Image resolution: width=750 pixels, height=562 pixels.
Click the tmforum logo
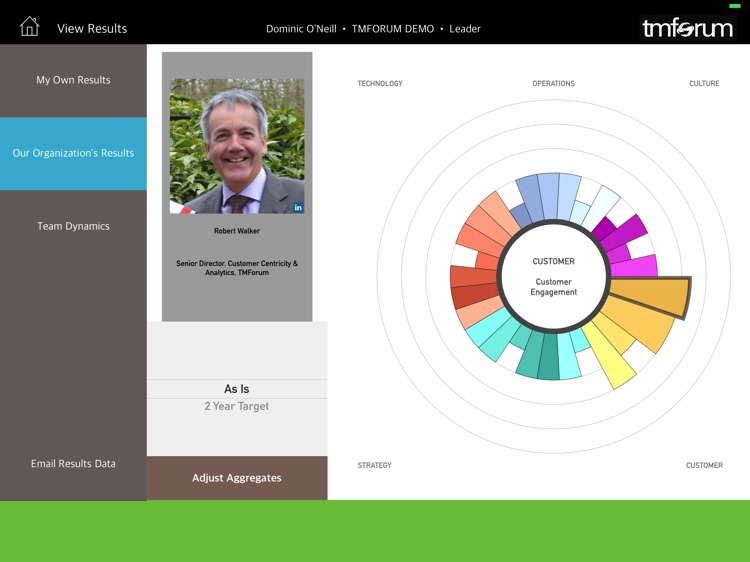(x=687, y=28)
